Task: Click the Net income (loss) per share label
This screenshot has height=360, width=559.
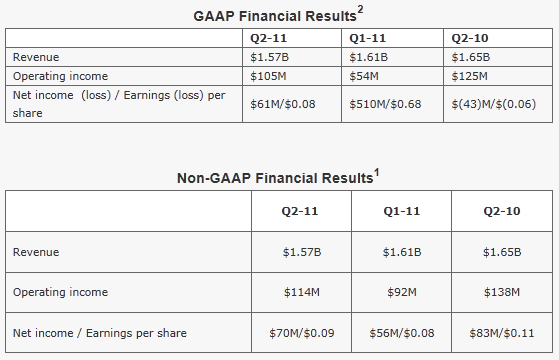Action: tap(119, 104)
